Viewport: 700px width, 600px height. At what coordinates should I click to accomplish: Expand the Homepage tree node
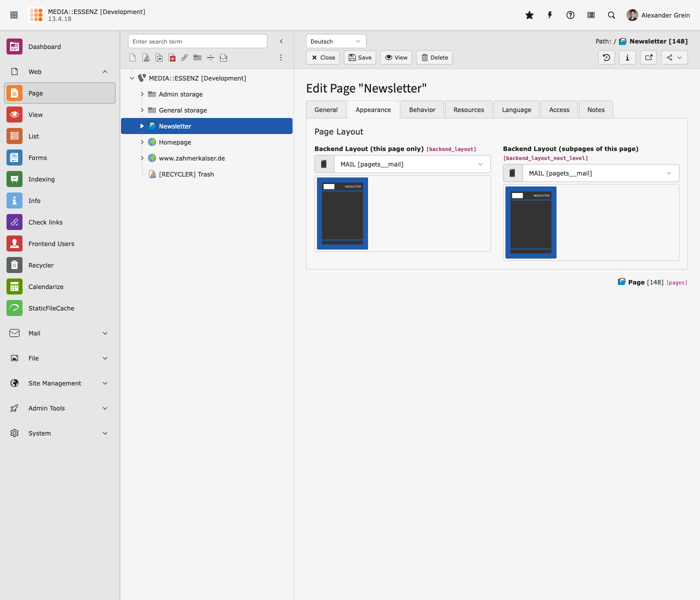click(142, 142)
